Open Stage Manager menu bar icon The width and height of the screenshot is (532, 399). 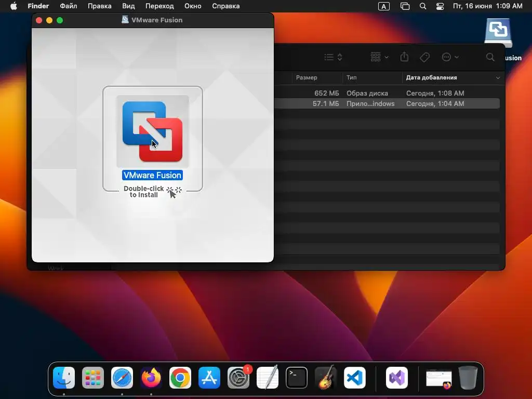click(405, 6)
